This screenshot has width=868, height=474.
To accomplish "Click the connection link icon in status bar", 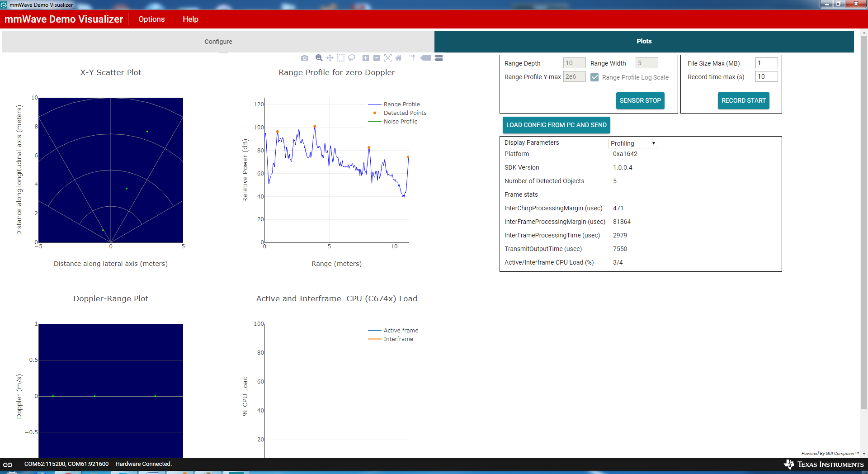I will (x=8, y=465).
